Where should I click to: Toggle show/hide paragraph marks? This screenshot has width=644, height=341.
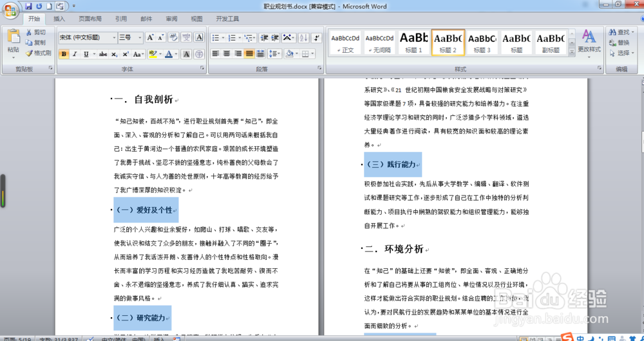(316, 38)
